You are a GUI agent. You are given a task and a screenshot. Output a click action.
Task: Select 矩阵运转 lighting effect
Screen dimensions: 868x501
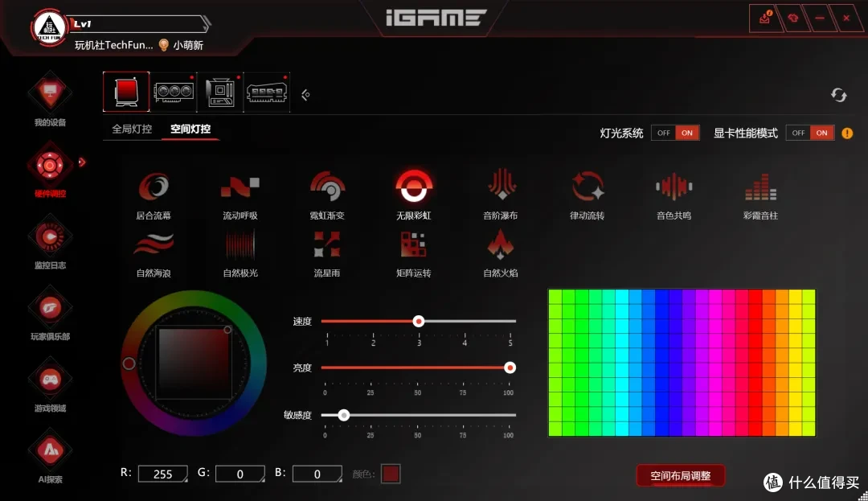pos(414,255)
